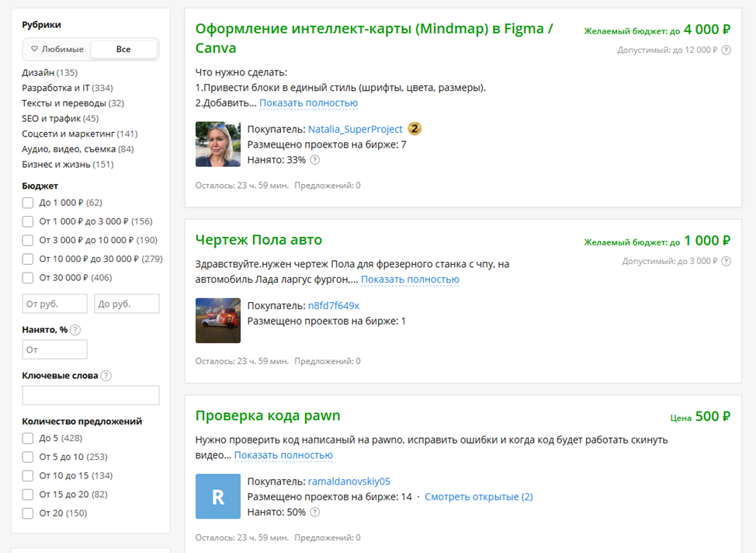Click question icon next to Нанято, % filter
The height and width of the screenshot is (553, 756).
tap(75, 329)
